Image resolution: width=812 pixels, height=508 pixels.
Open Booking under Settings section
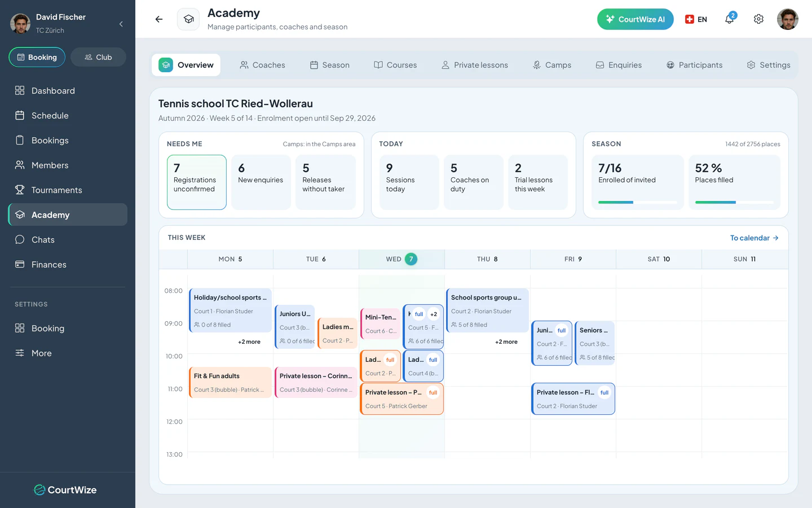coord(68,328)
